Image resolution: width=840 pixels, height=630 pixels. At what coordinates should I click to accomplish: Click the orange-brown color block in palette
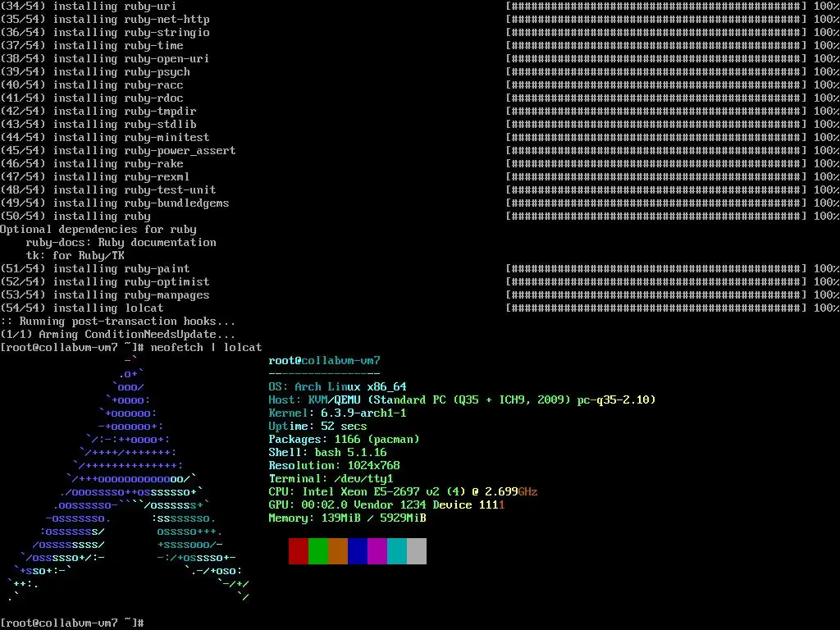pos(338,551)
